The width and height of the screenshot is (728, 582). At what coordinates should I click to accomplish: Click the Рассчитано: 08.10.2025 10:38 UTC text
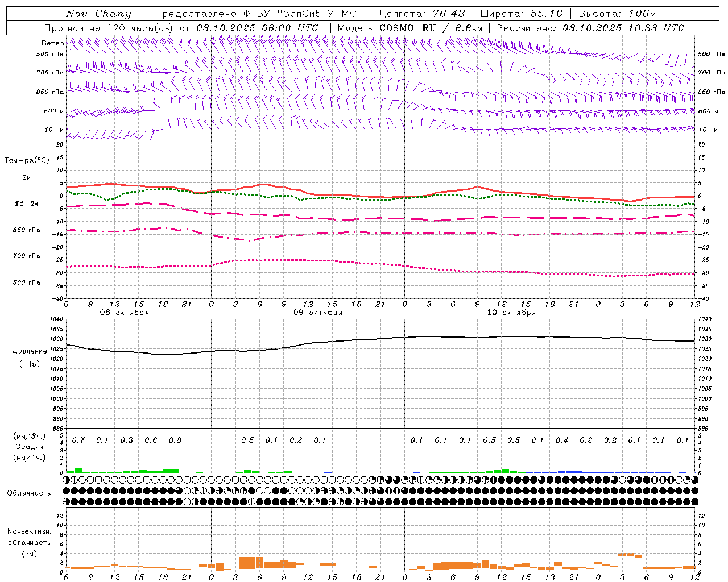pyautogui.click(x=590, y=28)
